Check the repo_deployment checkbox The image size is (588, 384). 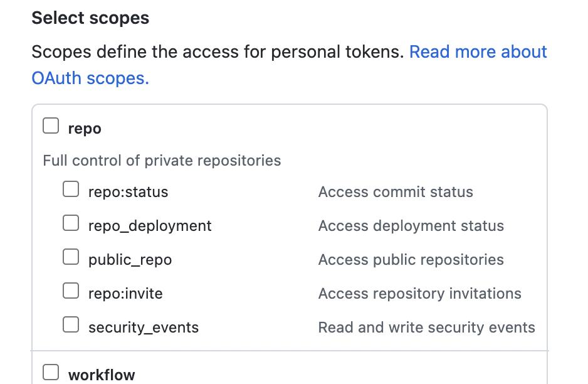tap(71, 223)
